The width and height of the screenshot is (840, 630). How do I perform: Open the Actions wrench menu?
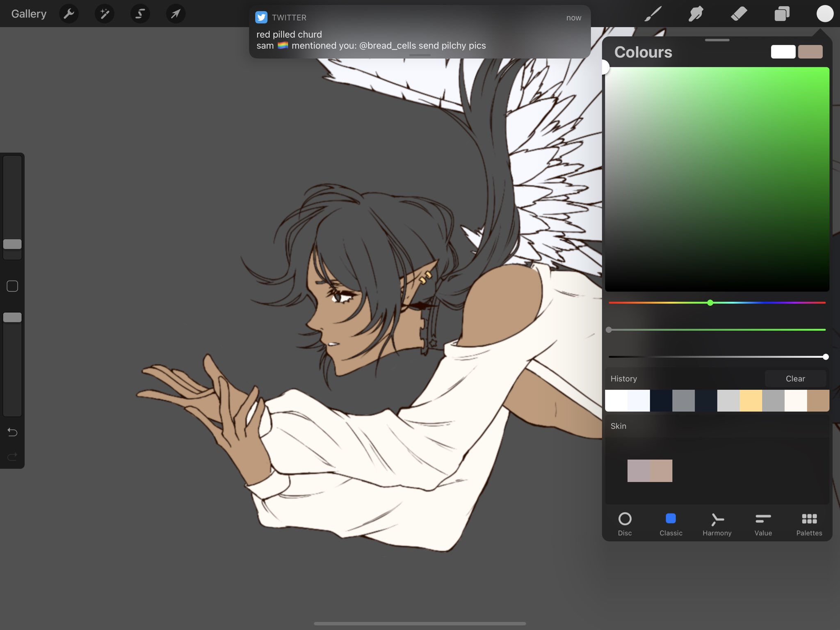(x=69, y=14)
